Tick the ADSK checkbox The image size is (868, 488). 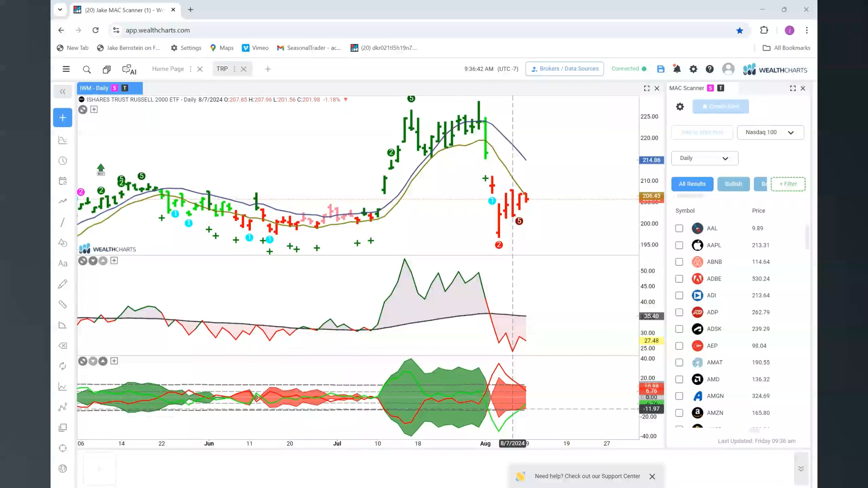[679, 329]
